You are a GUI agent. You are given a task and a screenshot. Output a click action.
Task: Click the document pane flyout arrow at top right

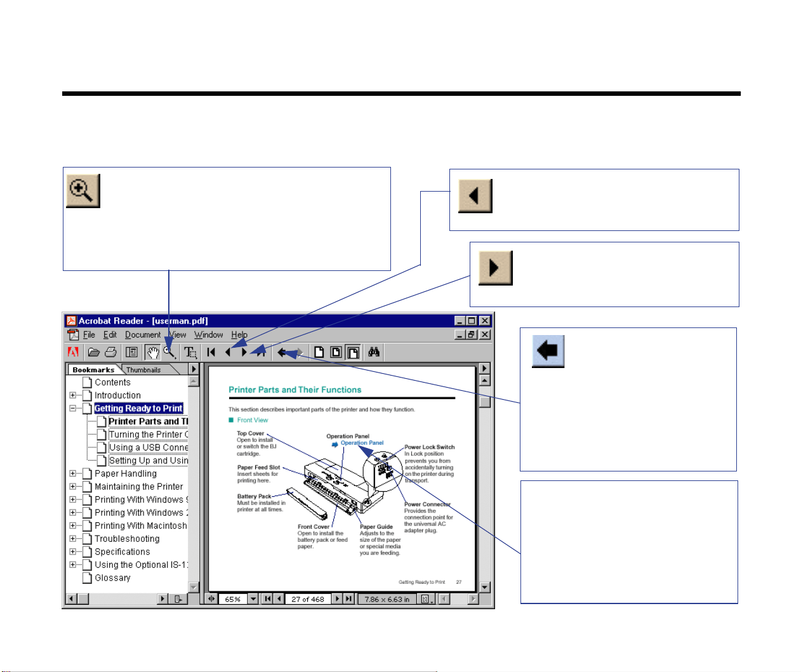[485, 369]
